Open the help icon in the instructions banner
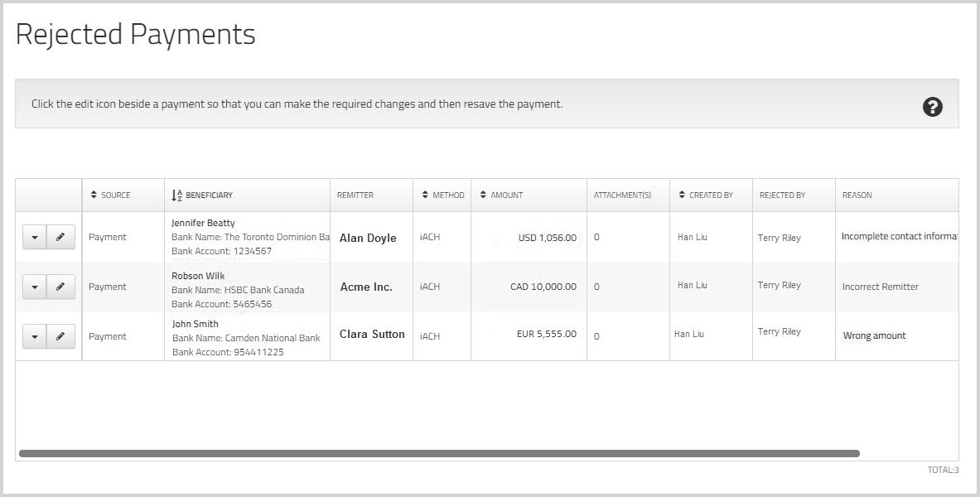Viewport: 980px width, 497px height. (x=932, y=107)
